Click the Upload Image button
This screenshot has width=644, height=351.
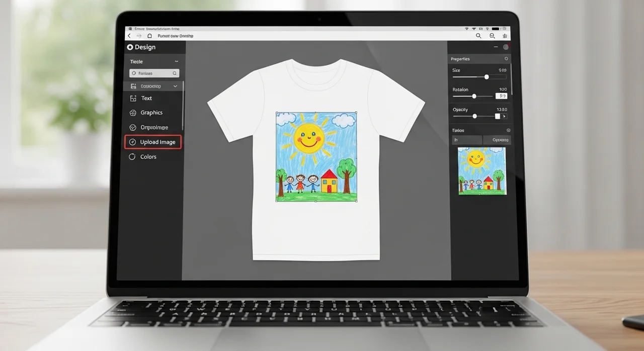(153, 142)
